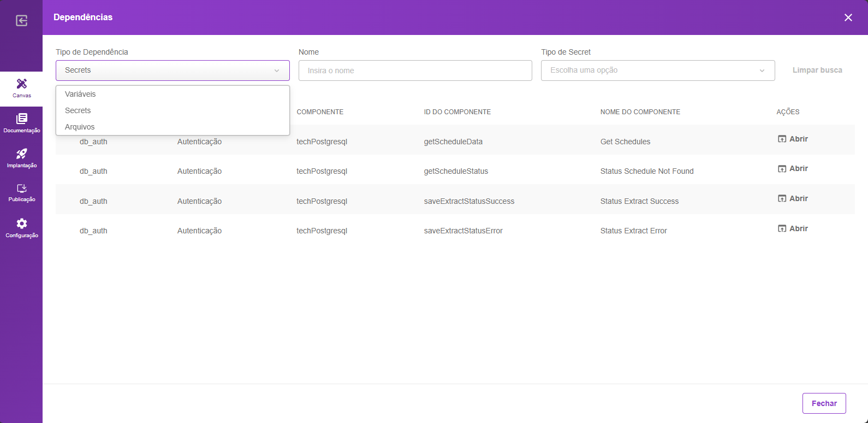868x423 pixels.
Task: Click Abrir for saveExtractStatusError row
Action: [x=793, y=228]
